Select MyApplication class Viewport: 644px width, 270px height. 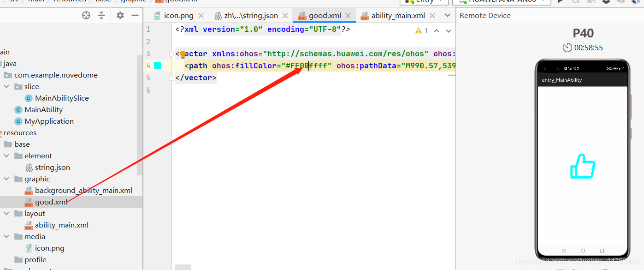49,121
